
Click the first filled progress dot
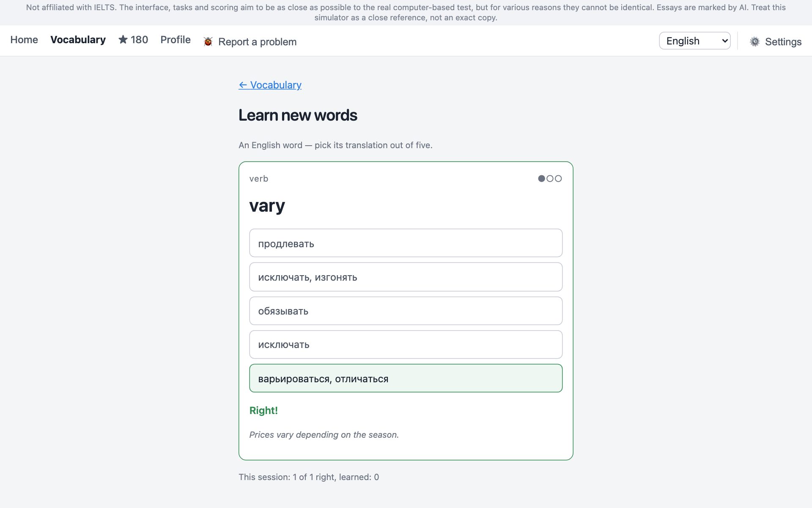pos(541,179)
